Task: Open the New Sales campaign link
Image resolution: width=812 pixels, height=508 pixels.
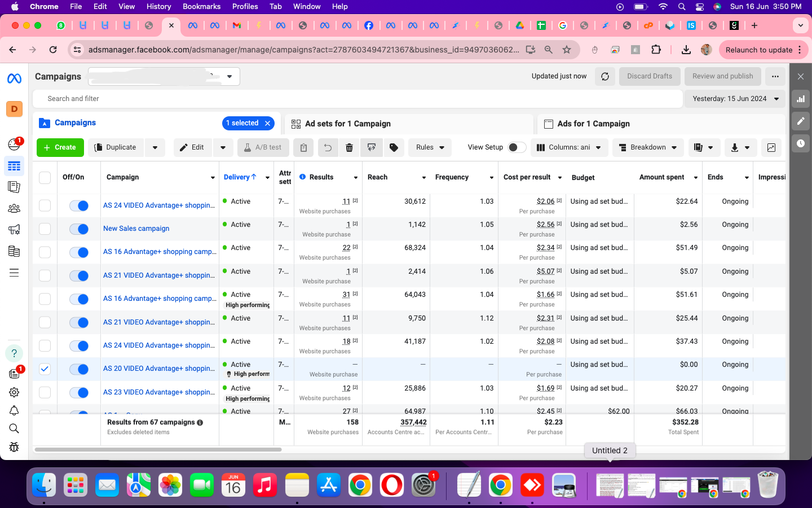Action: (136, 229)
